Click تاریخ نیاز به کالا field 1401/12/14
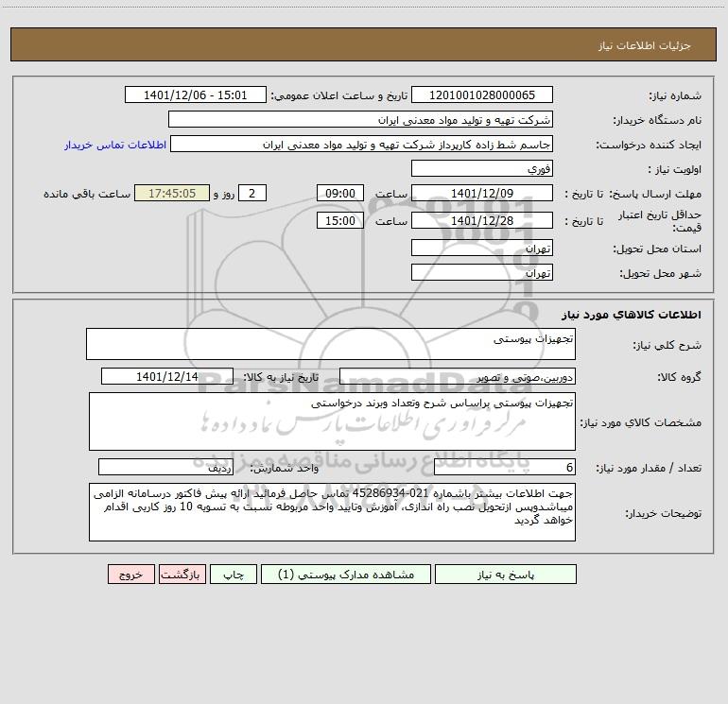728x704 pixels. tap(167, 376)
